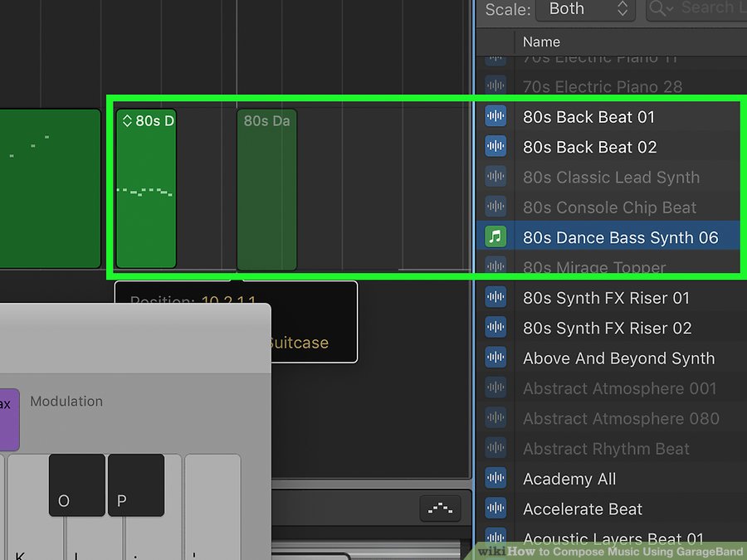Click audio loop icon for 80s Console Chip Beat
Screen dimensions: 747x560
point(496,207)
